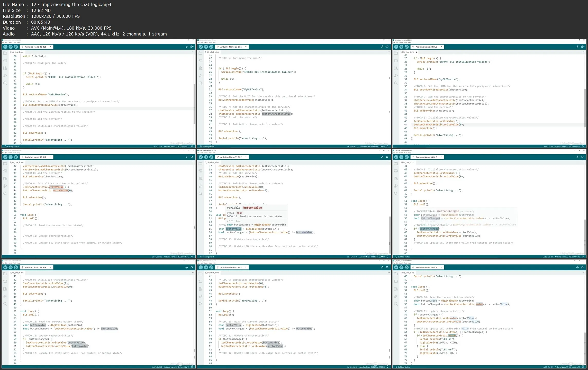Image resolution: width=588 pixels, height=370 pixels.
Task: Click Verify icon in third frame (Ln 44, Col 38)
Action: pos(396,47)
